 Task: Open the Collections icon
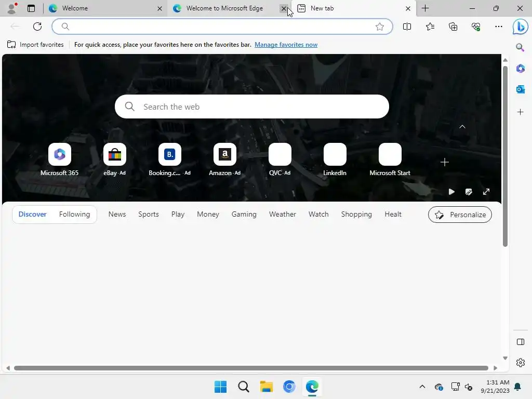point(453,26)
